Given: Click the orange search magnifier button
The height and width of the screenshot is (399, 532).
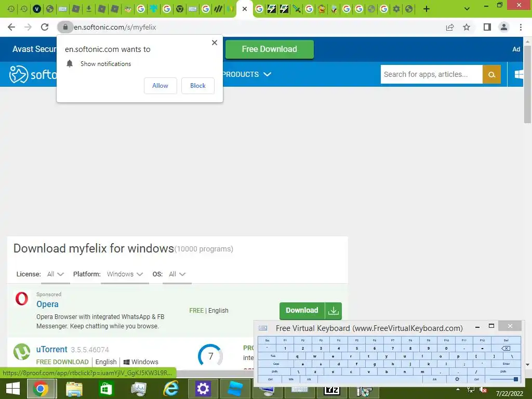Looking at the screenshot, I should [x=491, y=74].
